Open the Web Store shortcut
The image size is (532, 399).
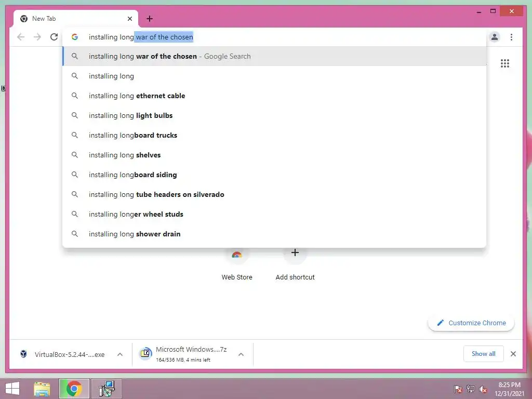(237, 264)
